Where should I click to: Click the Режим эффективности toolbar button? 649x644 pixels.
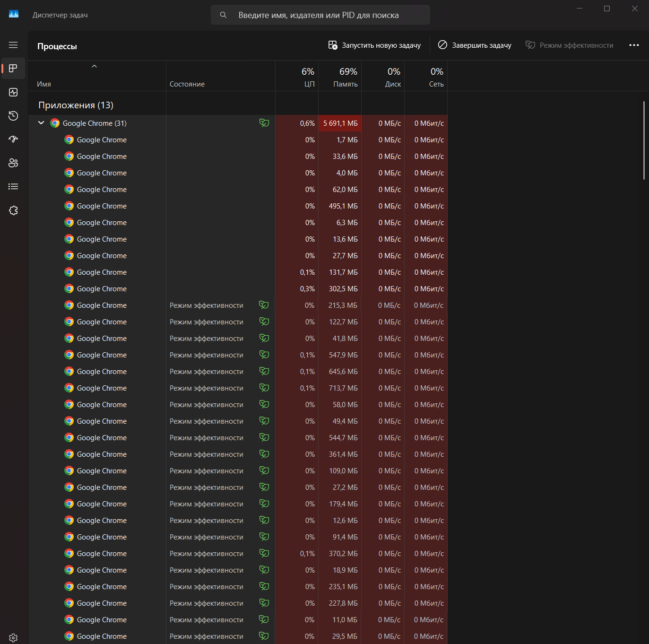(x=570, y=45)
